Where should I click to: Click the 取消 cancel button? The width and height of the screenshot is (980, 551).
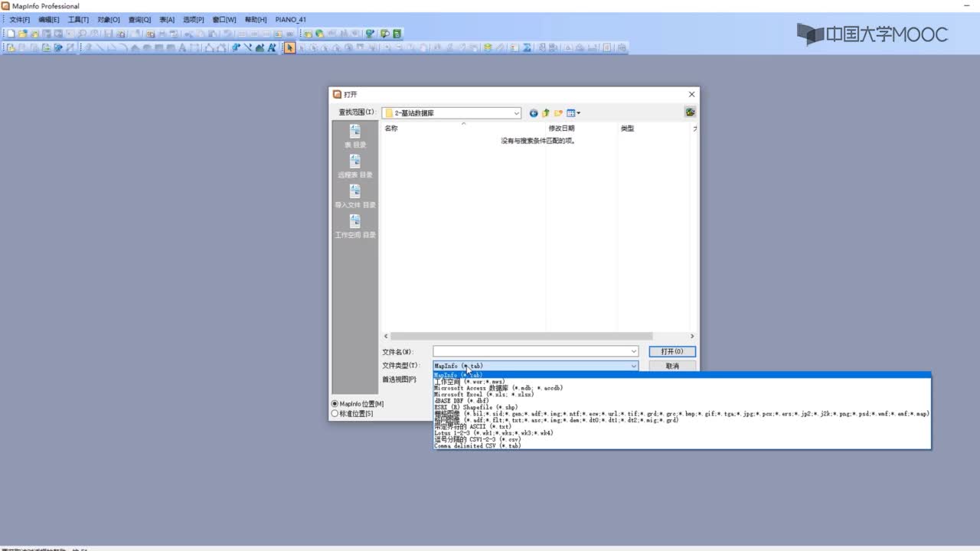(x=672, y=366)
